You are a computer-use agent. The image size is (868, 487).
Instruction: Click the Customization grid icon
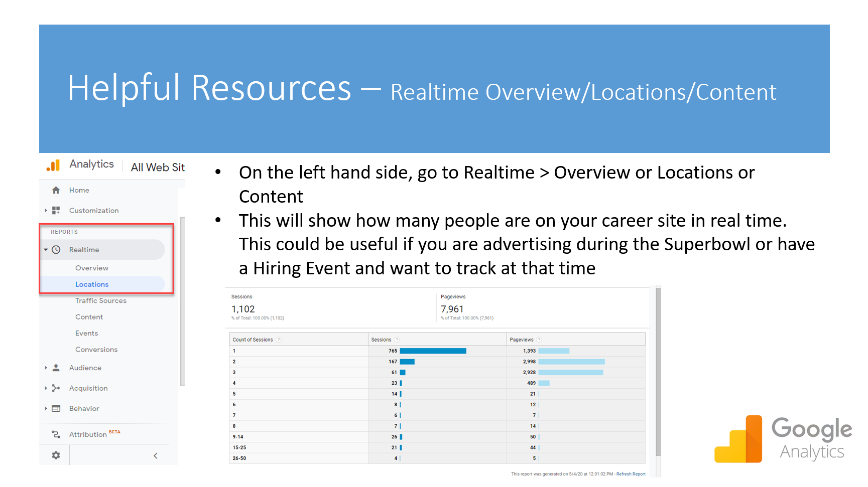pyautogui.click(x=56, y=210)
